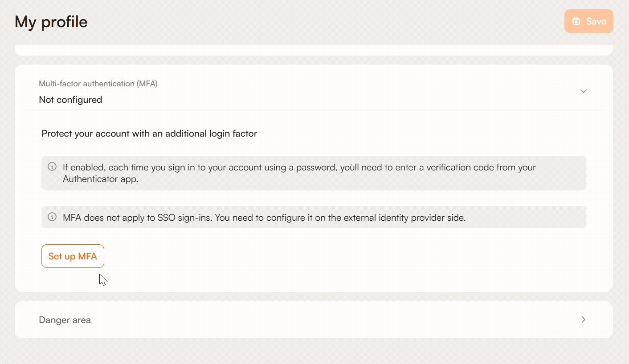Viewport: 629px width, 364px height.
Task: Click the info icon beside the Authenticator note
Action: (52, 167)
